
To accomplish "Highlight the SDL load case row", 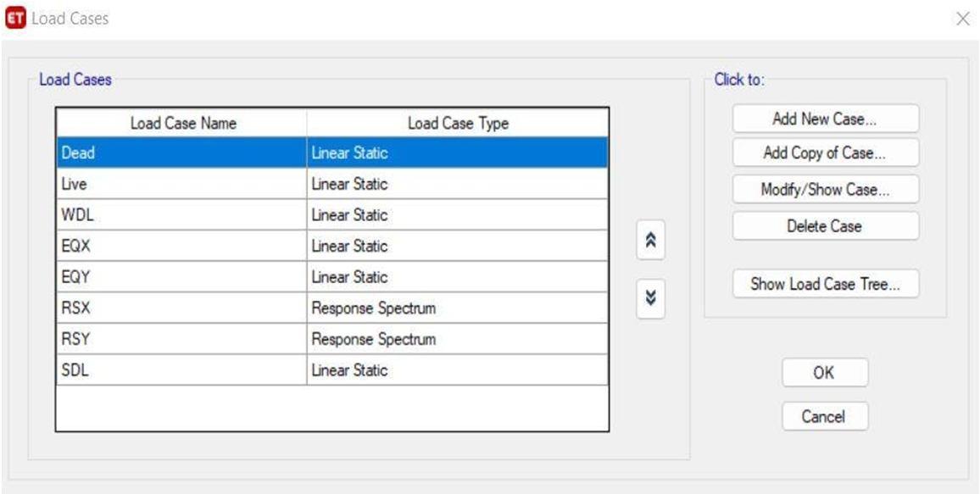I will tap(182, 370).
